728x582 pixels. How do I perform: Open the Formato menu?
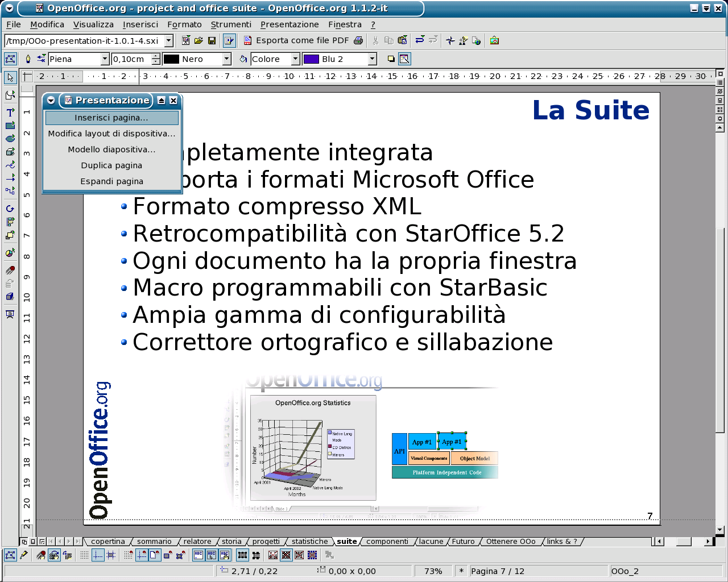(x=184, y=24)
